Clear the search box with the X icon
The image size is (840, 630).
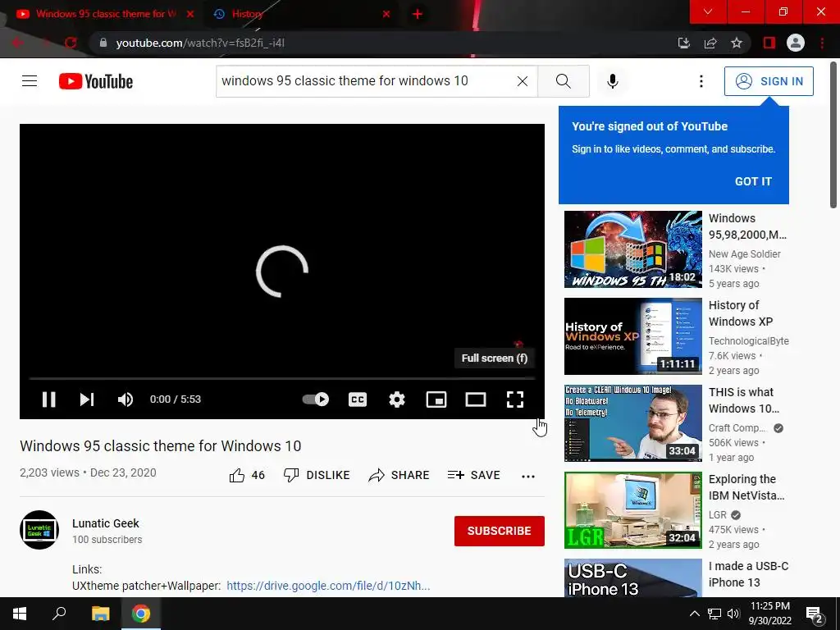coord(523,81)
